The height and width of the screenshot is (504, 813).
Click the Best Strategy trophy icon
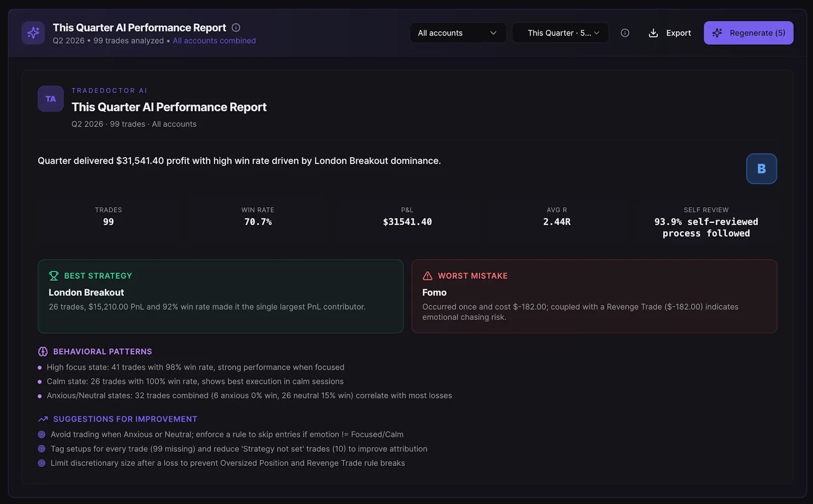(x=54, y=276)
